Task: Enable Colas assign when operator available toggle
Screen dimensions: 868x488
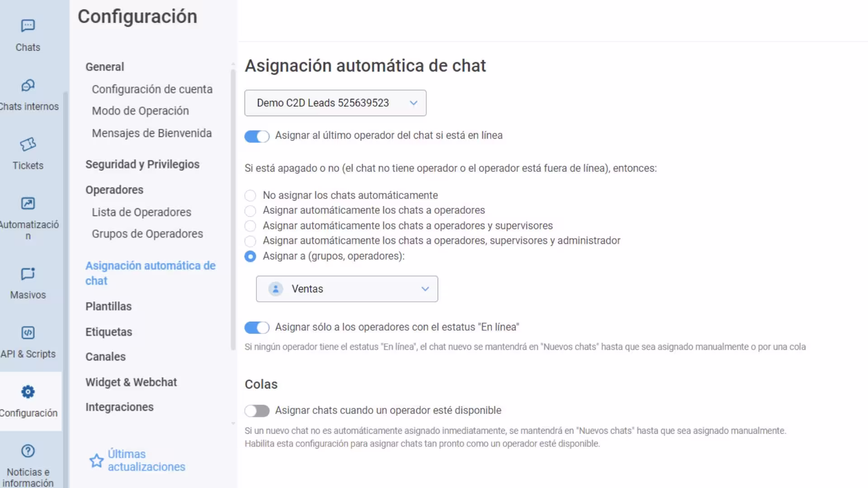Action: pyautogui.click(x=257, y=411)
